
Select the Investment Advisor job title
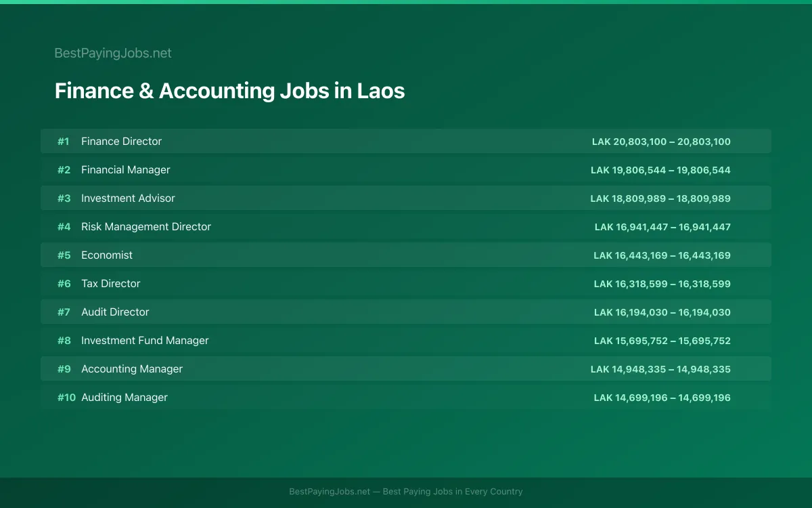click(128, 198)
